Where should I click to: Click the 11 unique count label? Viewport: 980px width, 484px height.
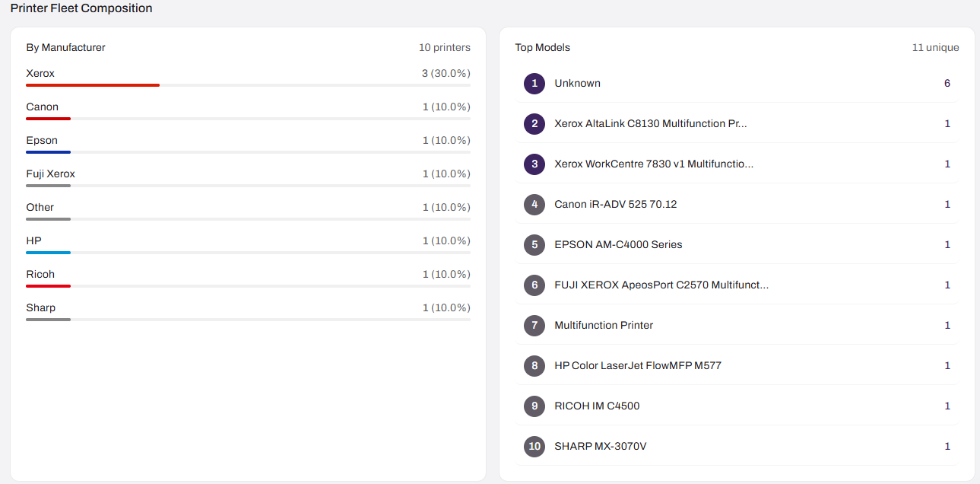click(x=935, y=47)
